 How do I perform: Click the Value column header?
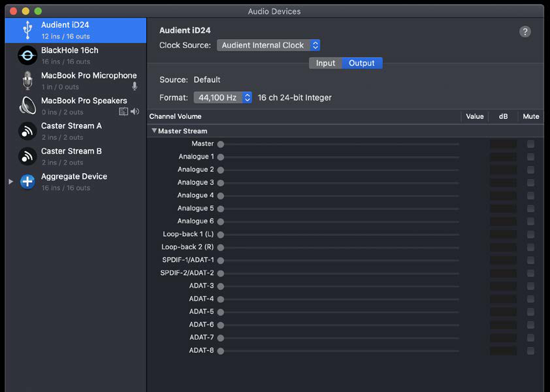click(x=475, y=116)
